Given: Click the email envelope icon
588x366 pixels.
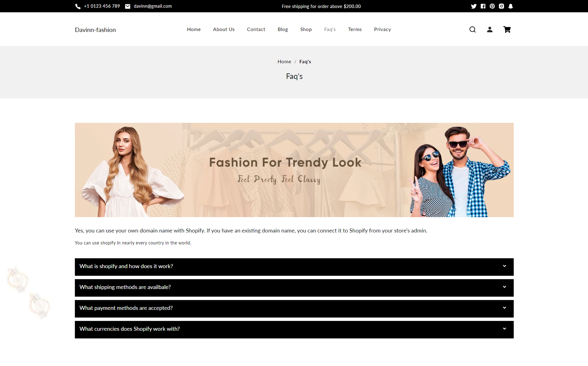Looking at the screenshot, I should (128, 6).
